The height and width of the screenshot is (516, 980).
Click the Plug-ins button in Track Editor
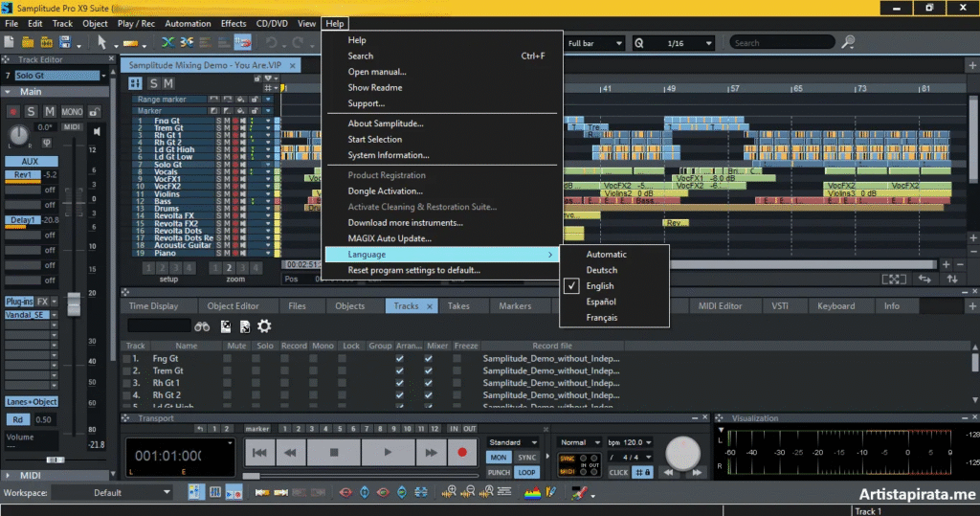[19, 302]
